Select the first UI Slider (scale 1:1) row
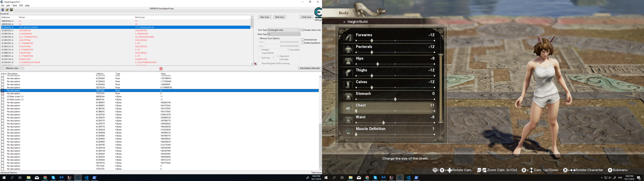 tap(159, 97)
